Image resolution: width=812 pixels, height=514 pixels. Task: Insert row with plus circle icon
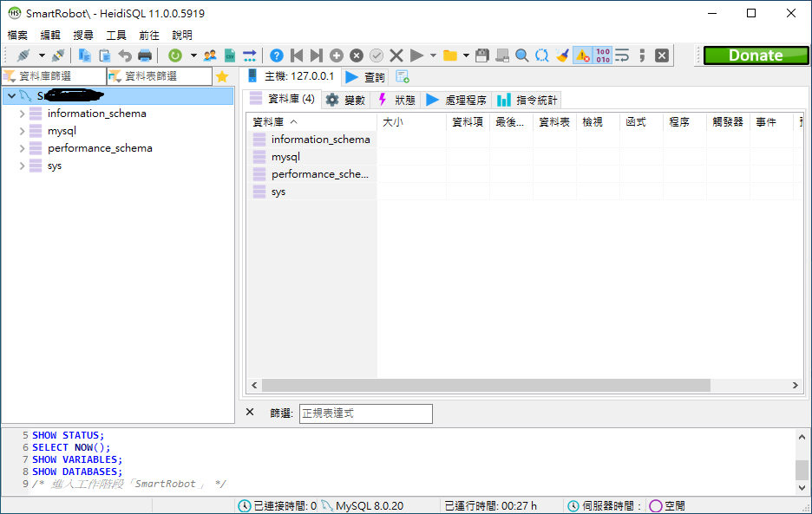coord(337,55)
